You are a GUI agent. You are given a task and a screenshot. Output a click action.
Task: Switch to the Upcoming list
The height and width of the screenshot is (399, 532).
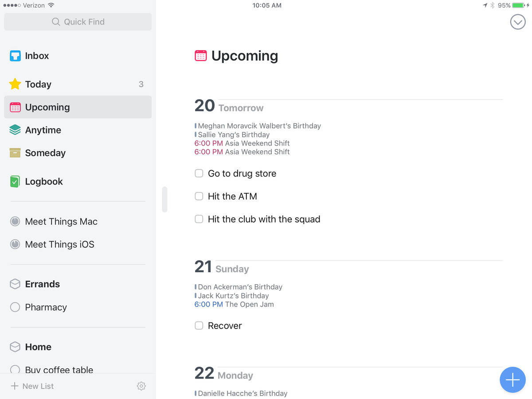(x=47, y=107)
